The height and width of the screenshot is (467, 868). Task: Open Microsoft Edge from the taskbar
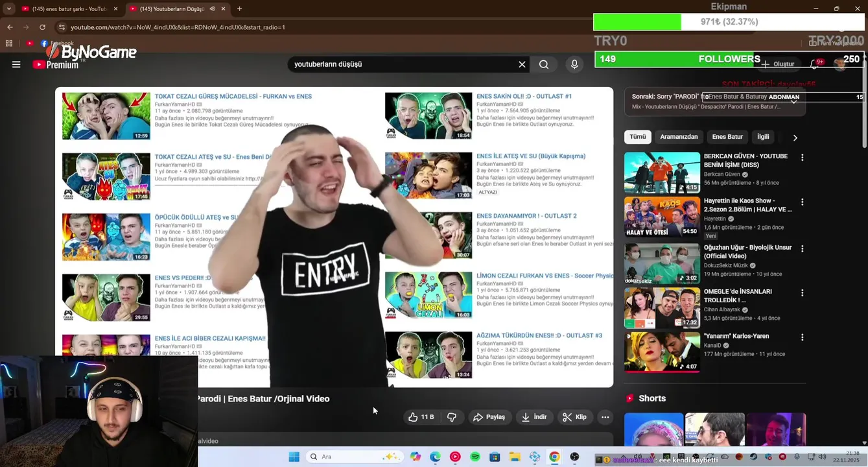tap(435, 457)
